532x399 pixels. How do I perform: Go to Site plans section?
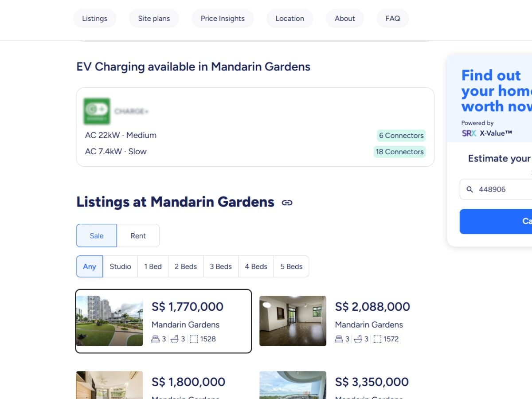[x=154, y=19]
